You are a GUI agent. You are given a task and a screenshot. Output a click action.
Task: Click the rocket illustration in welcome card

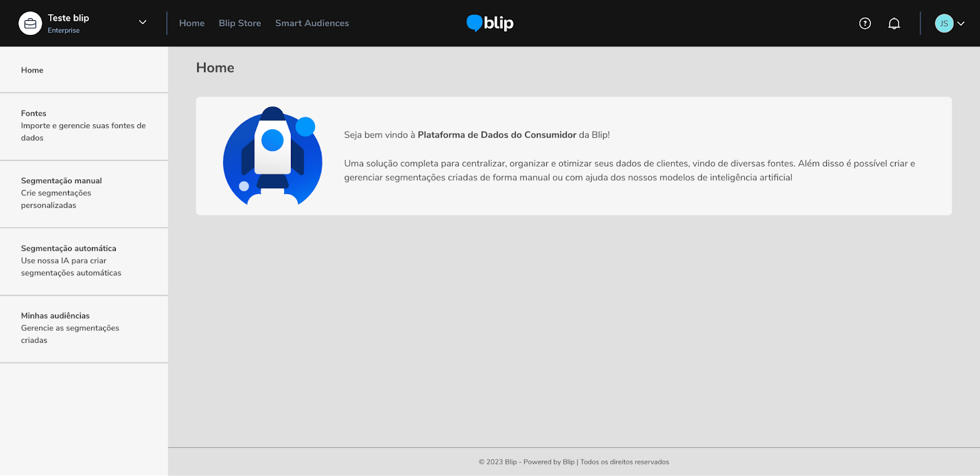pyautogui.click(x=273, y=156)
